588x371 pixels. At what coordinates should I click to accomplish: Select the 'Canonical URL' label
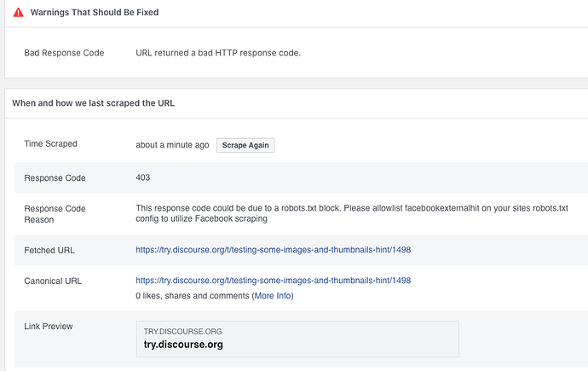point(53,281)
